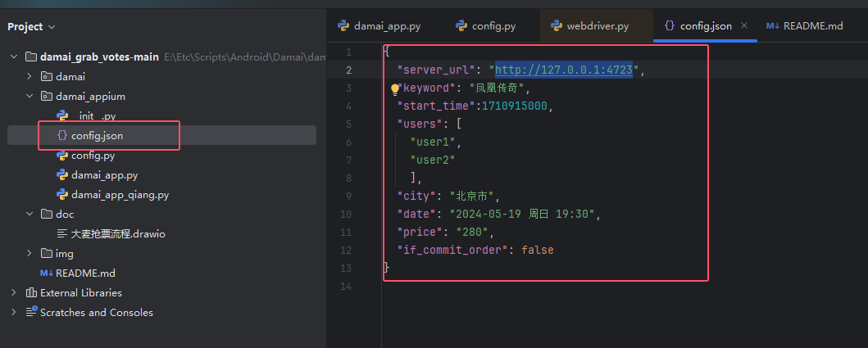The width and height of the screenshot is (868, 348).
Task: Switch to README.md editor tab
Action: tap(805, 26)
